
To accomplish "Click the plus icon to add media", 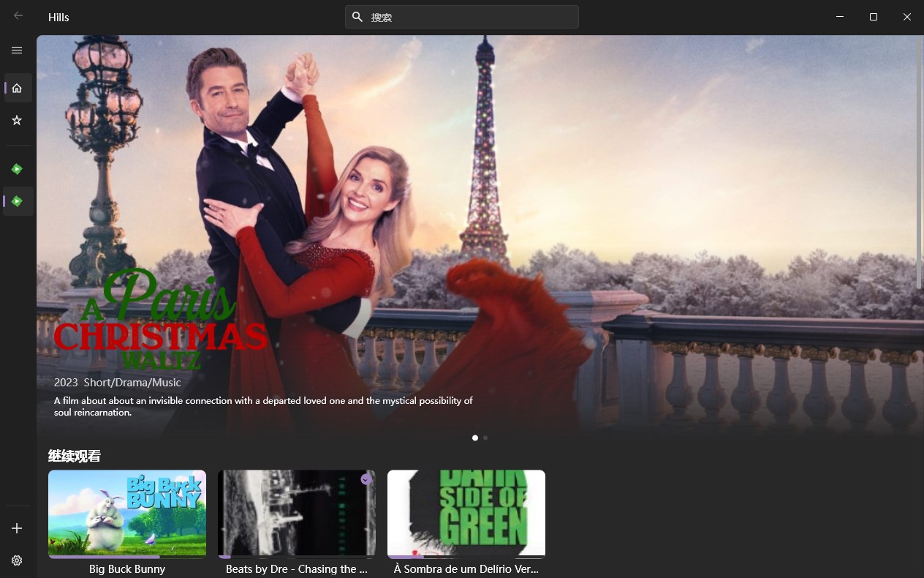I will tap(17, 528).
